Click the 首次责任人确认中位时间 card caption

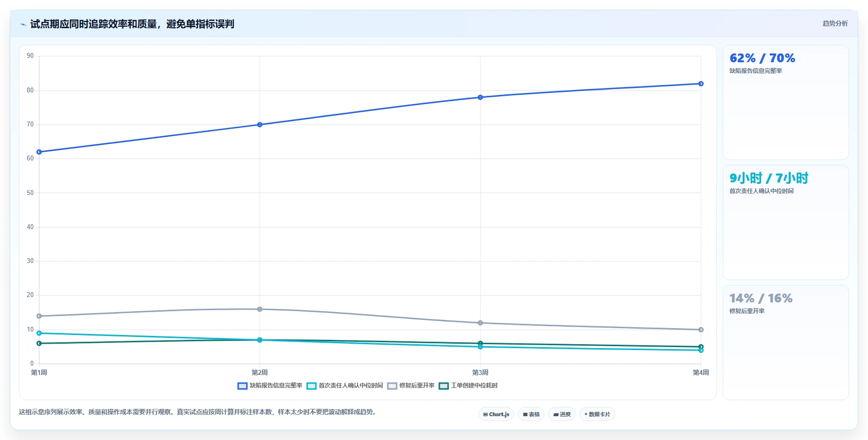761,191
